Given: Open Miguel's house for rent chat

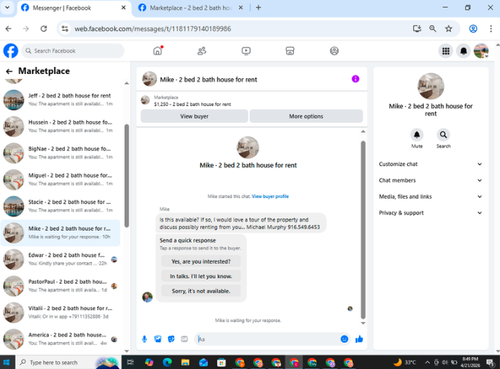Looking at the screenshot, I should point(61,180).
